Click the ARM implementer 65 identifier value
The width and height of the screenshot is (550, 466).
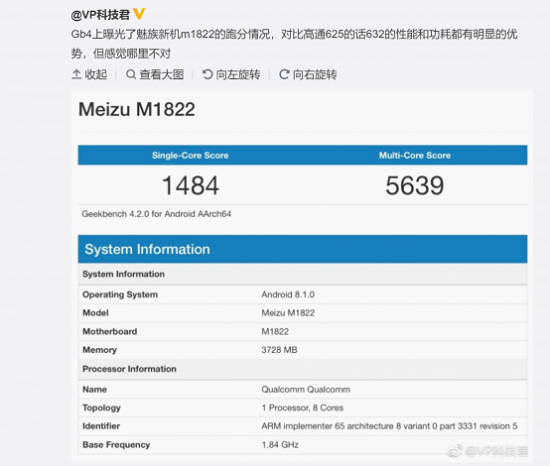[x=389, y=426]
